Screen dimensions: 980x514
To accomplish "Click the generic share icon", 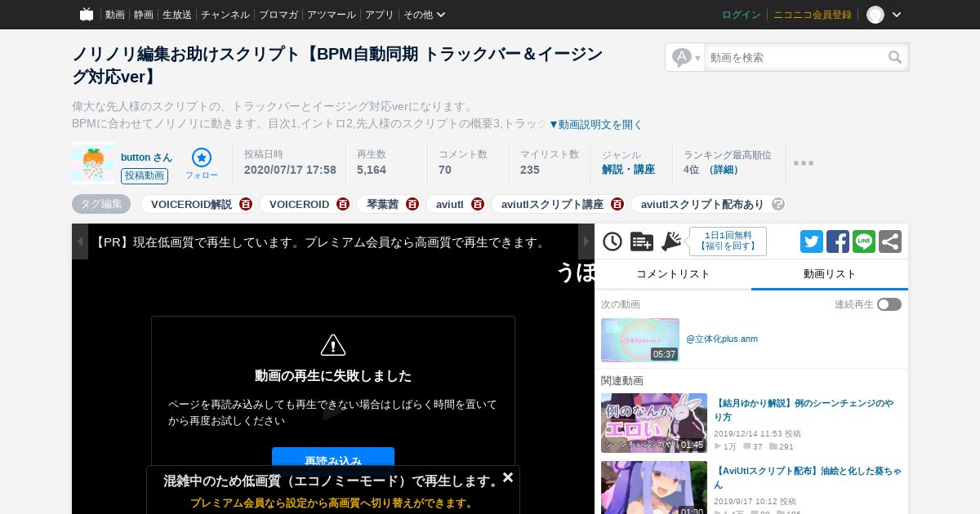I will click(x=890, y=241).
